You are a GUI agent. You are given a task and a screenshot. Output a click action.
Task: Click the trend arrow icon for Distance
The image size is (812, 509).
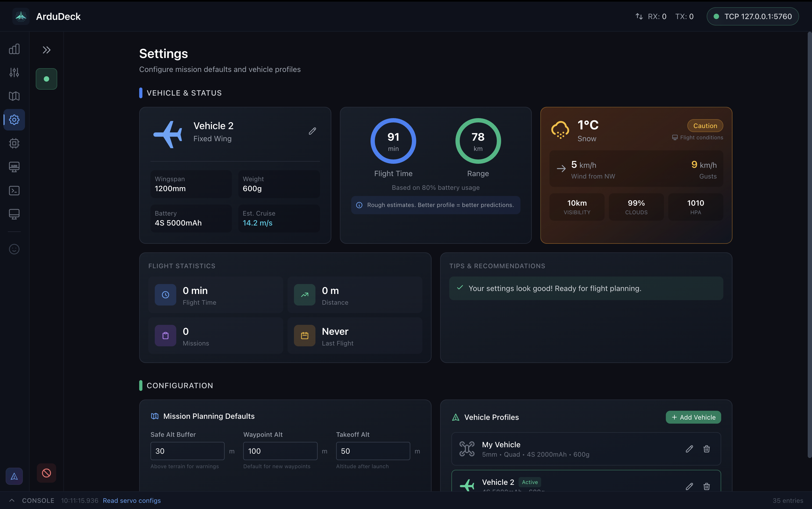pos(305,295)
